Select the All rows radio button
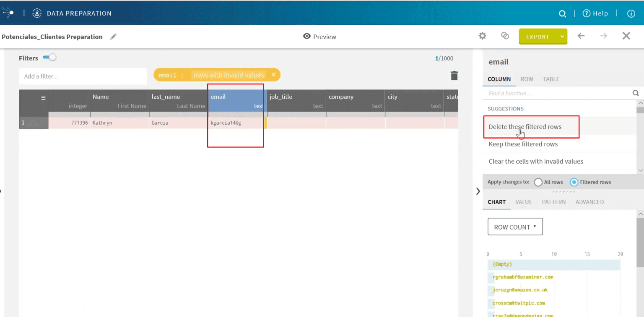The height and width of the screenshot is (317, 644). click(538, 182)
